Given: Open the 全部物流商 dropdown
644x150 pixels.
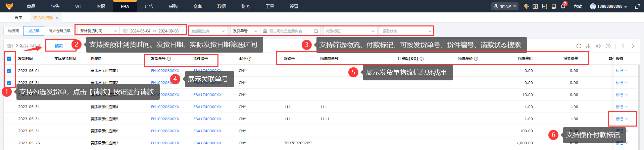Looking at the screenshot, I should tap(208, 31).
